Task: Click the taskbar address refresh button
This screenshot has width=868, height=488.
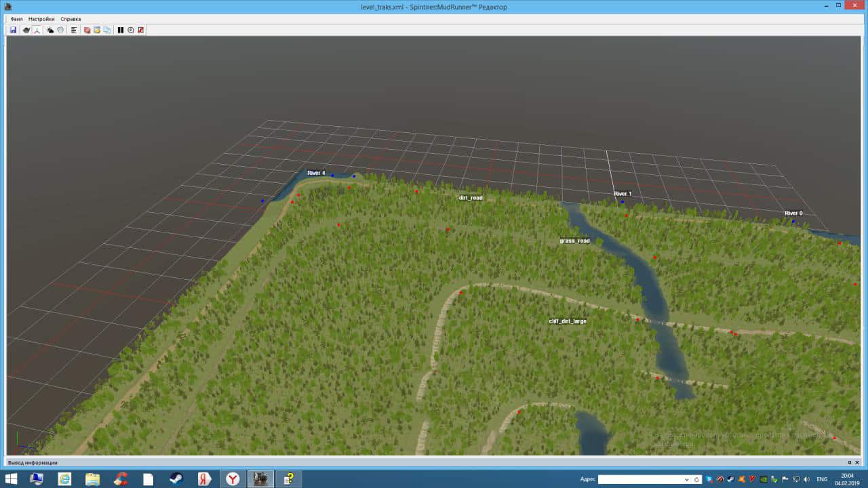Action: click(696, 479)
